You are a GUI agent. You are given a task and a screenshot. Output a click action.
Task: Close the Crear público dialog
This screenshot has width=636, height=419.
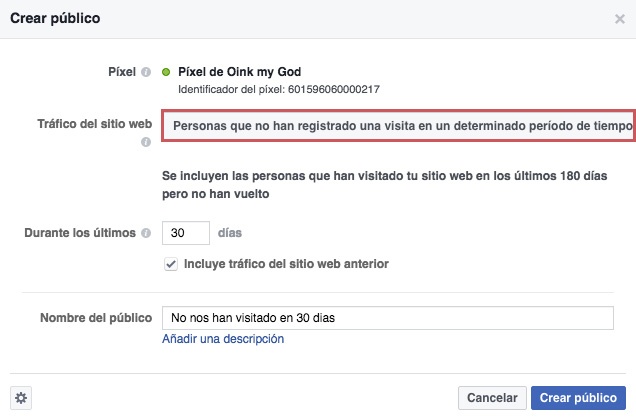(x=619, y=19)
